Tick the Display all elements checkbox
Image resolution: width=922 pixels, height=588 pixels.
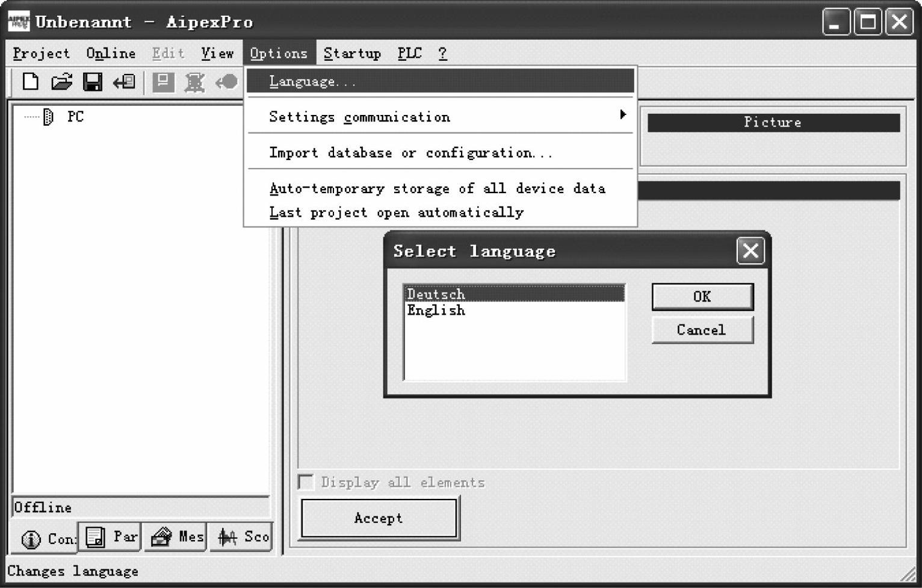pyautogui.click(x=306, y=482)
